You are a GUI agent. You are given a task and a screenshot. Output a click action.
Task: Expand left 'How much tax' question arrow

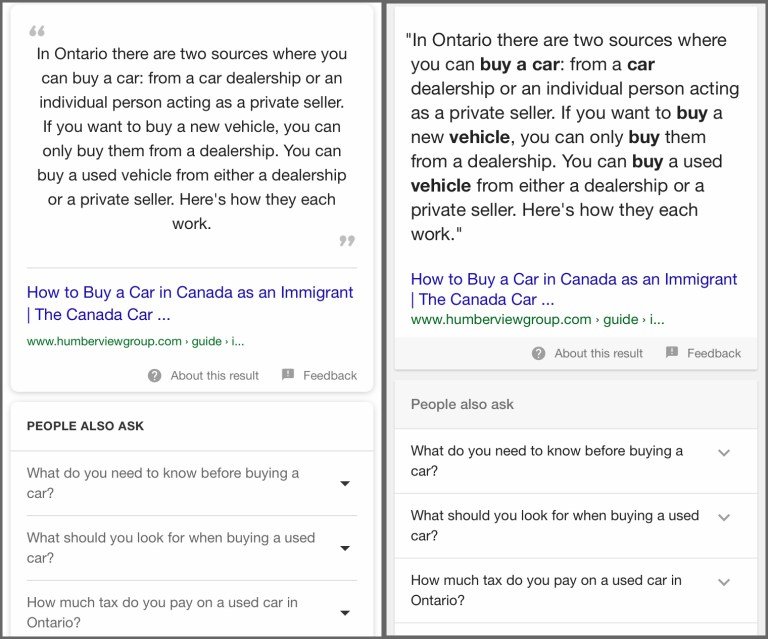(345, 613)
